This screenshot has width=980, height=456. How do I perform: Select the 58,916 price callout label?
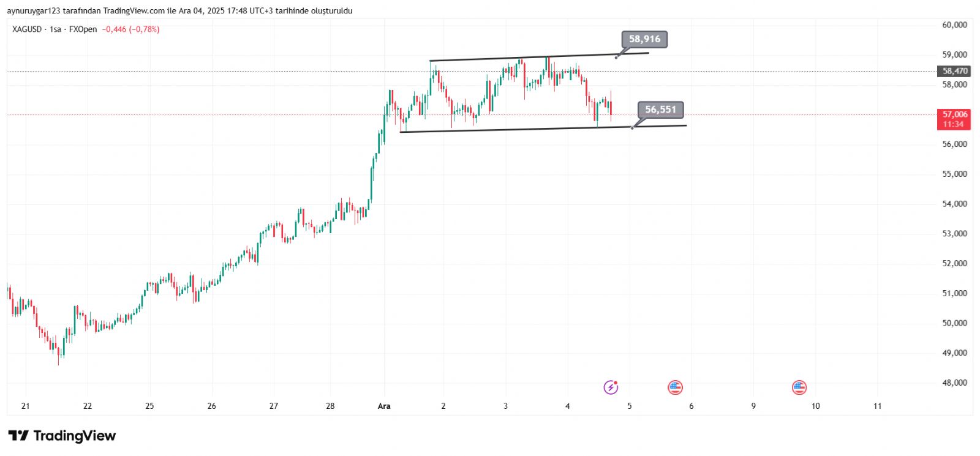(x=644, y=39)
